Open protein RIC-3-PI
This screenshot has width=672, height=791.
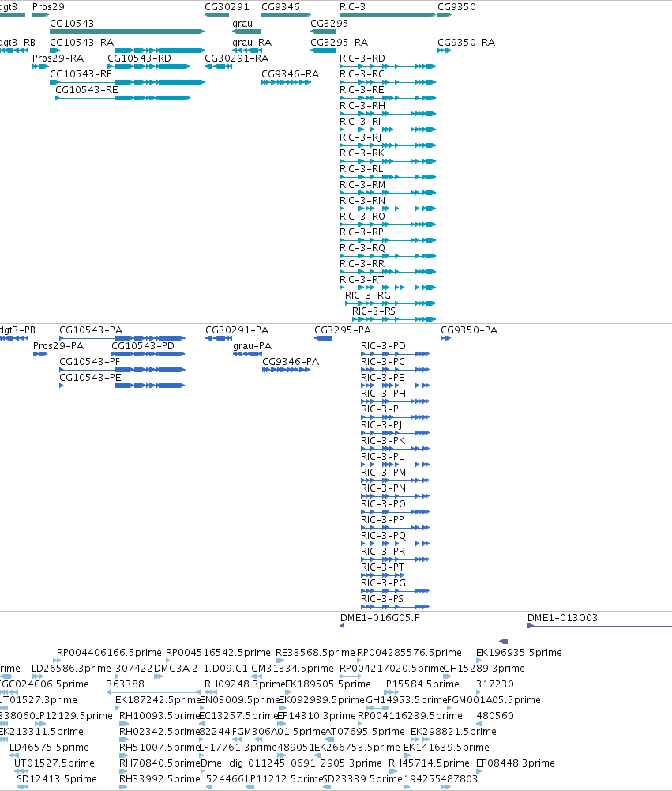(x=381, y=409)
